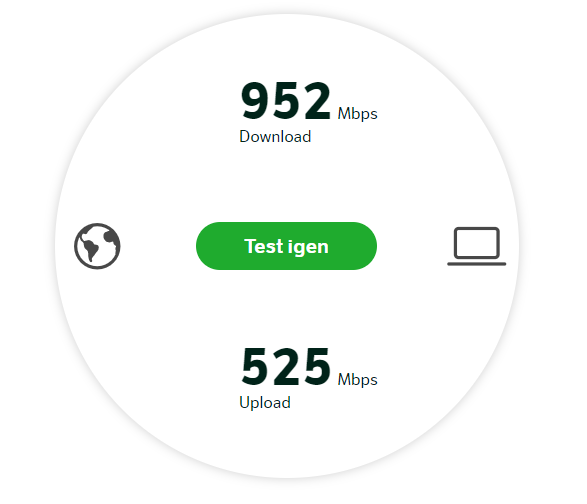The width and height of the screenshot is (587, 504).
Task: Select the laptop outline right of Test igen
Action: [x=477, y=246]
